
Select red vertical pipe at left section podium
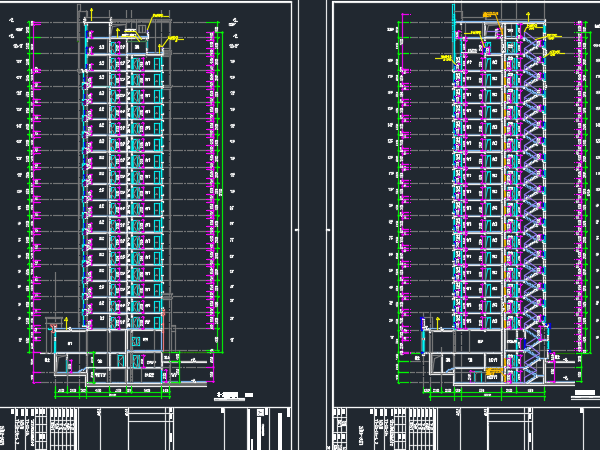click(164, 329)
